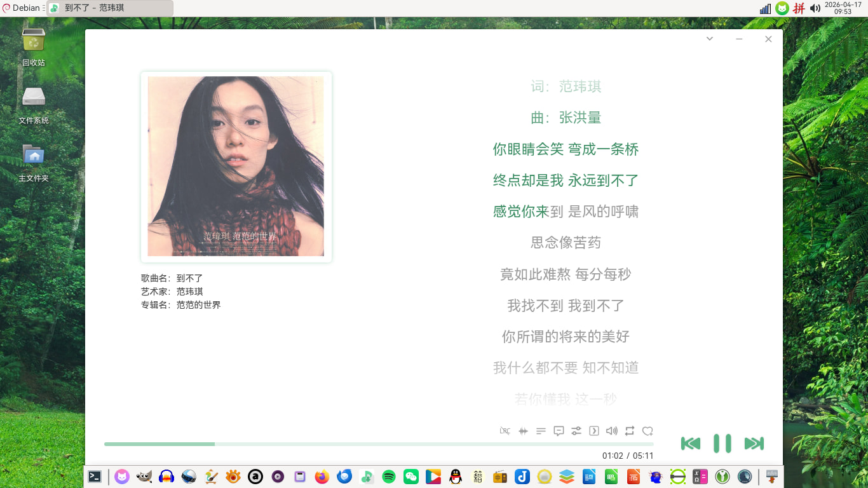The width and height of the screenshot is (868, 488).
Task: Show the playlist queue
Action: (541, 431)
